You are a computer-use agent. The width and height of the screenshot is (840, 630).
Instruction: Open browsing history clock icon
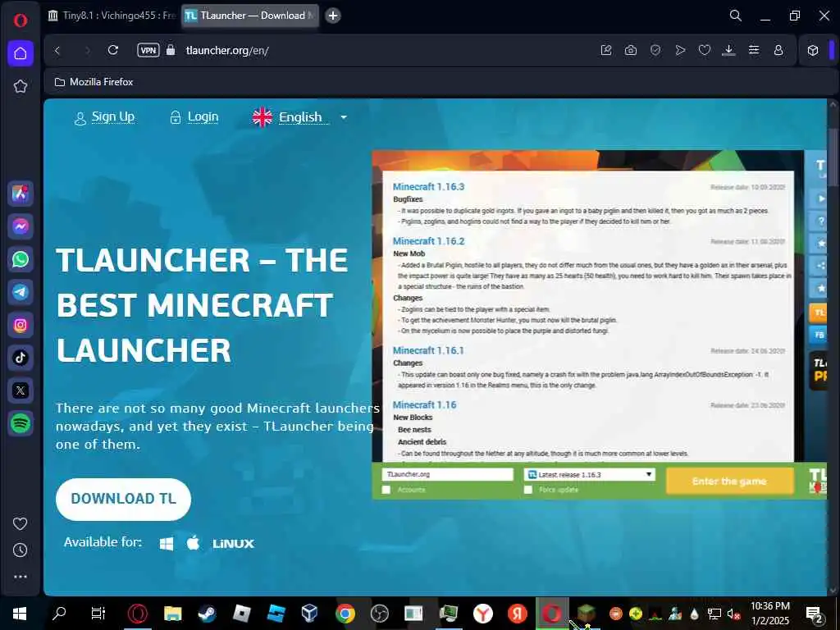[21, 550]
